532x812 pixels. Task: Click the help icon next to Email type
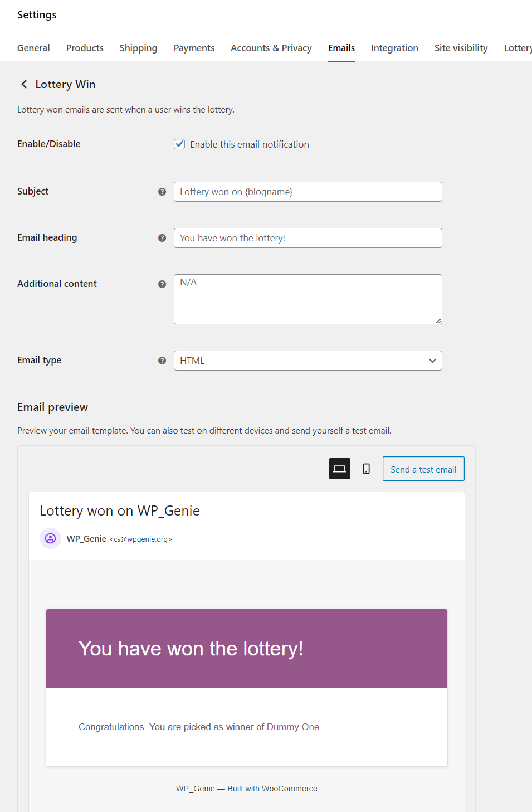tap(162, 361)
